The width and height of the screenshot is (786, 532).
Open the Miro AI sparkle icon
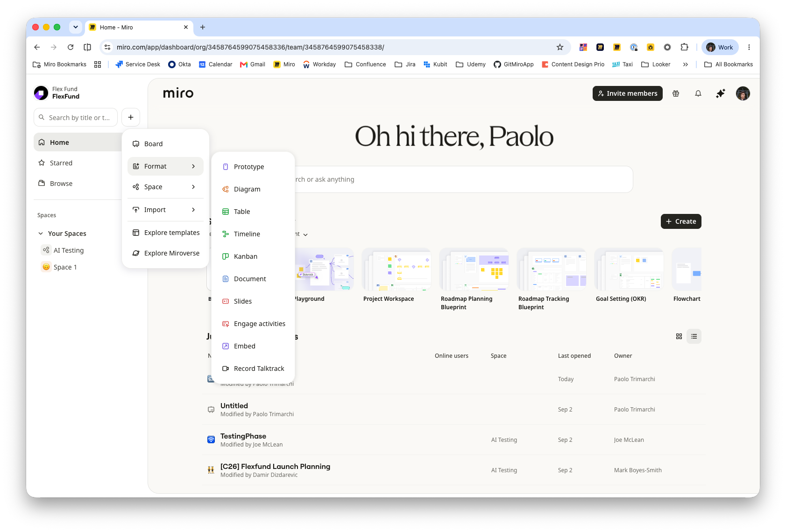[721, 93]
